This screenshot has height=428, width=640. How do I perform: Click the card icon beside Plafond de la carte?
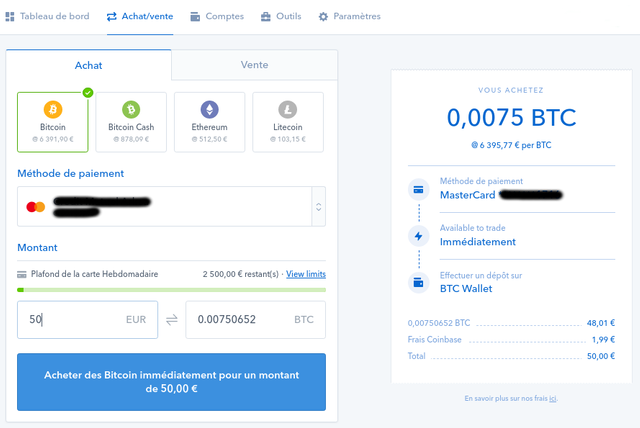[x=22, y=275]
